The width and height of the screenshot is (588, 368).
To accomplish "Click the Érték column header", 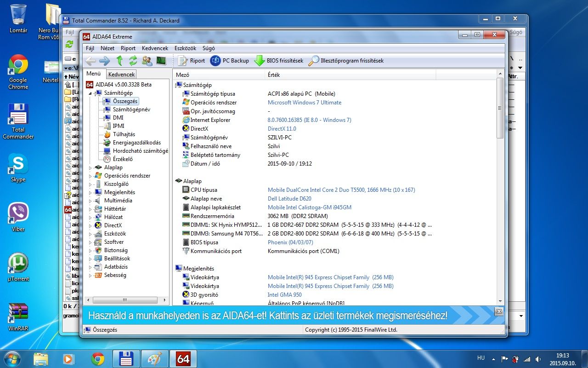I will click(x=351, y=75).
